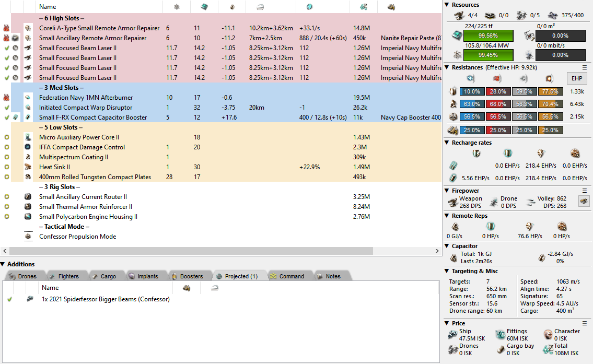Collapse the Additions section
Image resolution: width=593 pixels, height=364 pixels.
tap(3, 264)
